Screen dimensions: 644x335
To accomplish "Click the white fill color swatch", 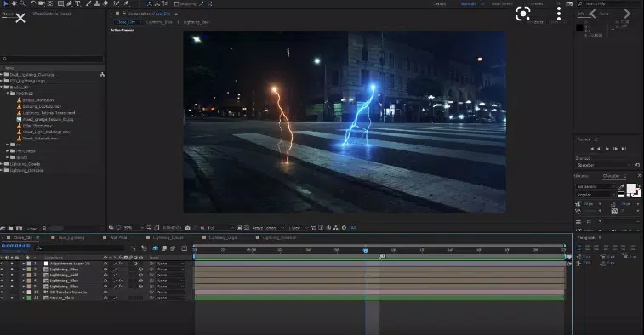I will pyautogui.click(x=632, y=190).
